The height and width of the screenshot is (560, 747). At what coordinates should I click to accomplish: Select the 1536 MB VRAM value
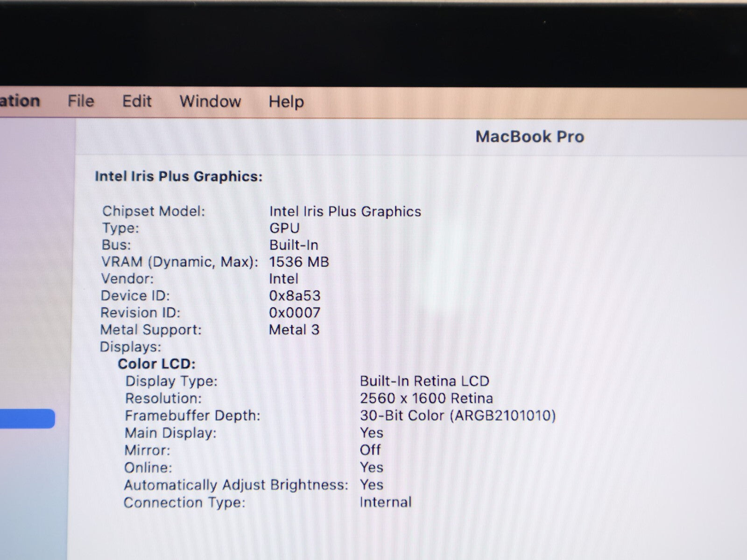[299, 262]
